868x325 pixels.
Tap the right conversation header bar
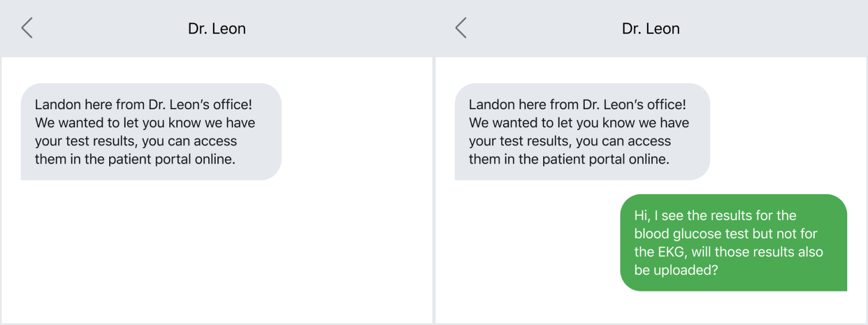772,28
